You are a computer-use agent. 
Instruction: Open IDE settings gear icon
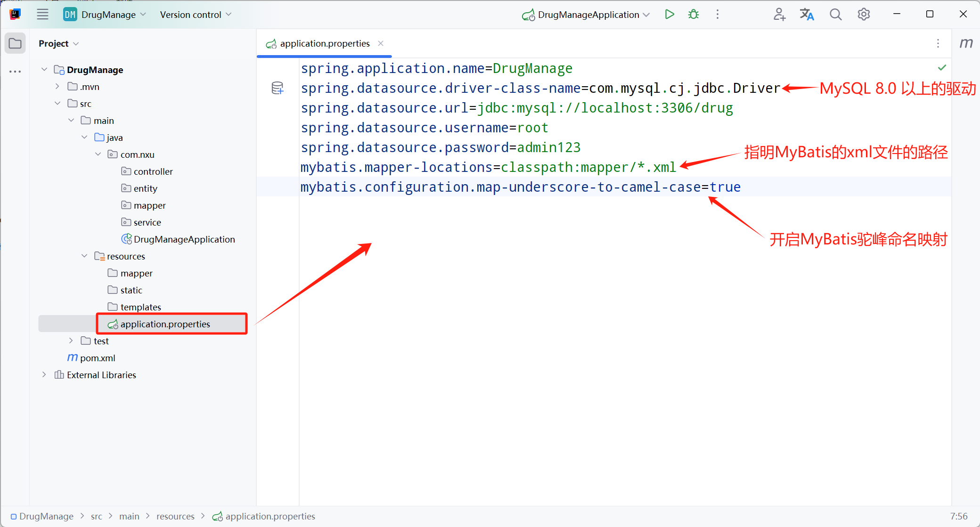864,15
